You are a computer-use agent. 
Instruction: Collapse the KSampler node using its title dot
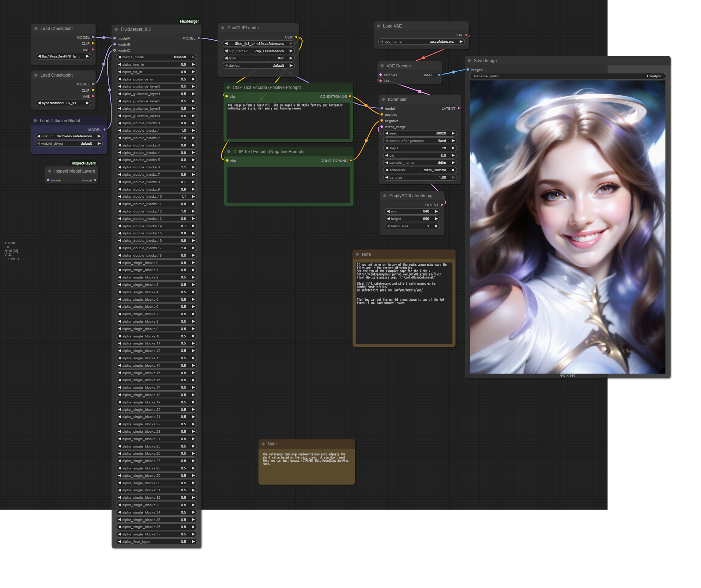[x=383, y=100]
